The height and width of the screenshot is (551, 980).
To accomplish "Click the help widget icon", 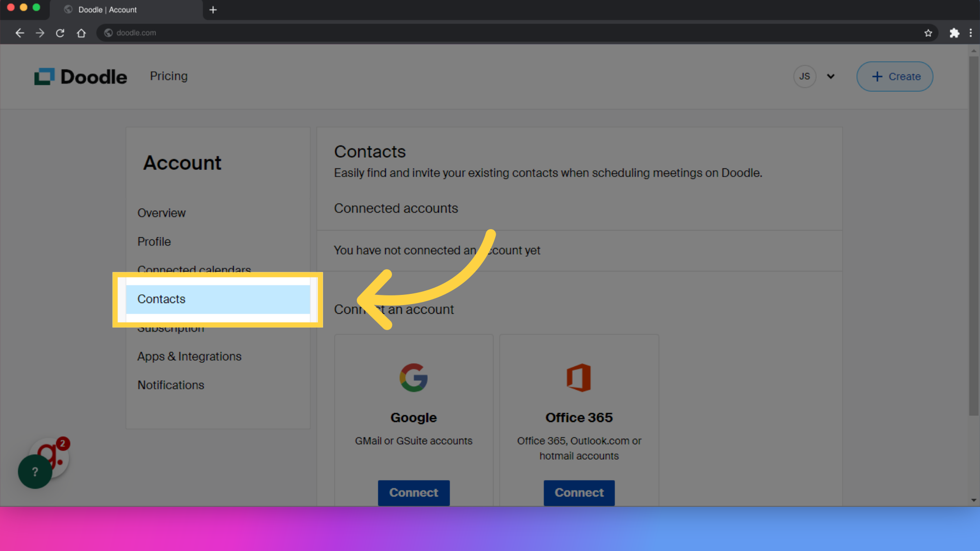I will 34,471.
